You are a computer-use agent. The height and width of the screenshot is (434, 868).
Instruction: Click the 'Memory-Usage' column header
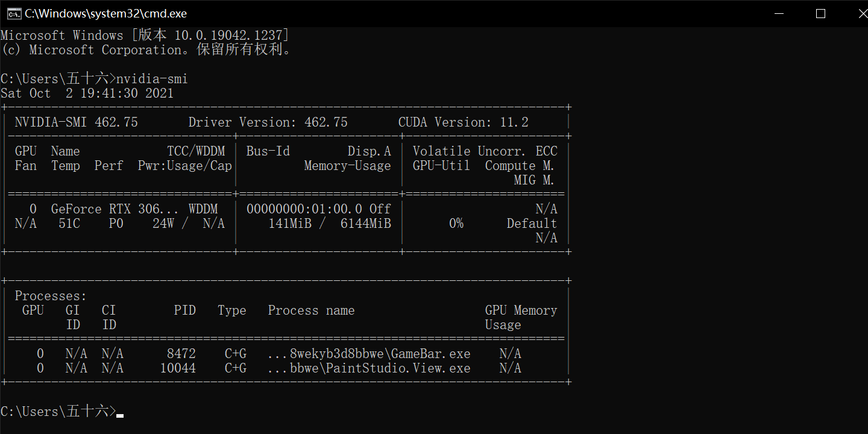(x=348, y=166)
